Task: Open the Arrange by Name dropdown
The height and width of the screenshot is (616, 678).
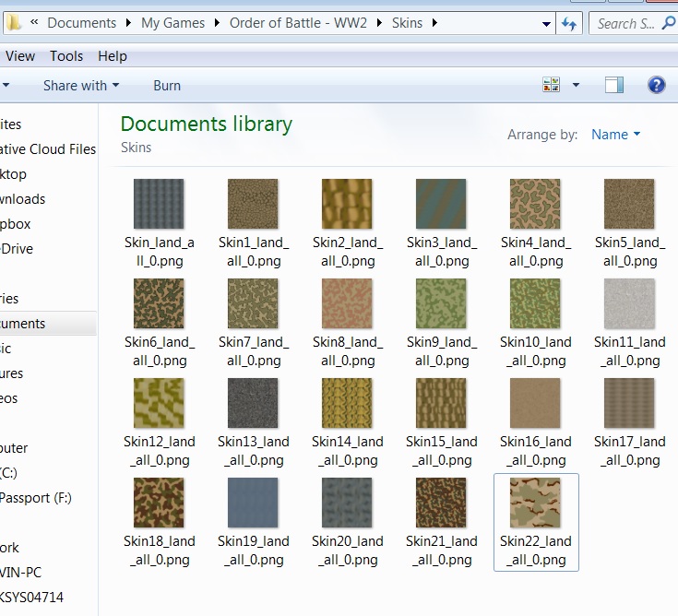Action: tap(615, 135)
